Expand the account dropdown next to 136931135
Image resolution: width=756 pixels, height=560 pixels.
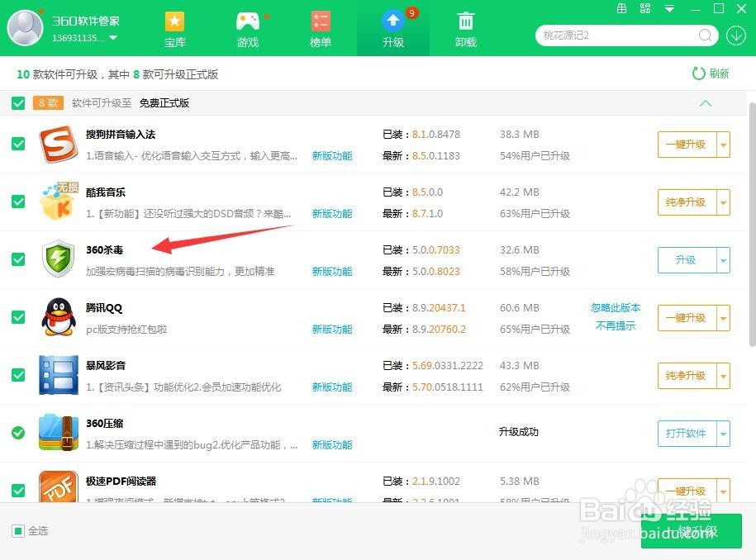pos(113,38)
